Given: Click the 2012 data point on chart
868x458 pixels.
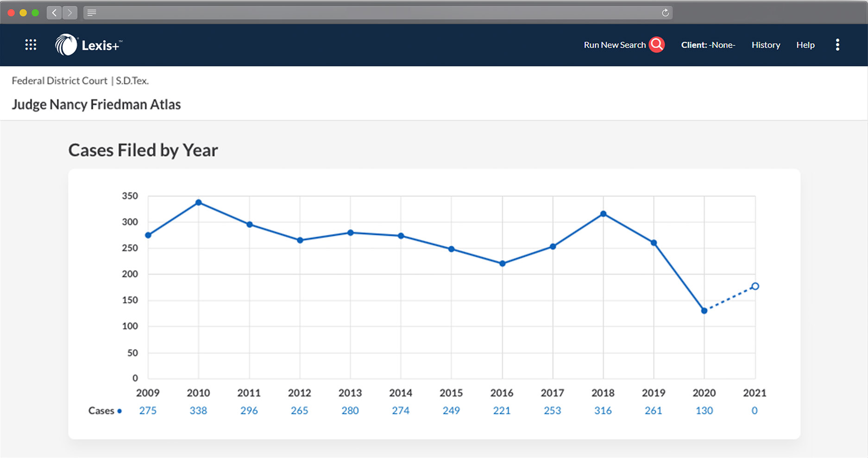Looking at the screenshot, I should (x=300, y=240).
